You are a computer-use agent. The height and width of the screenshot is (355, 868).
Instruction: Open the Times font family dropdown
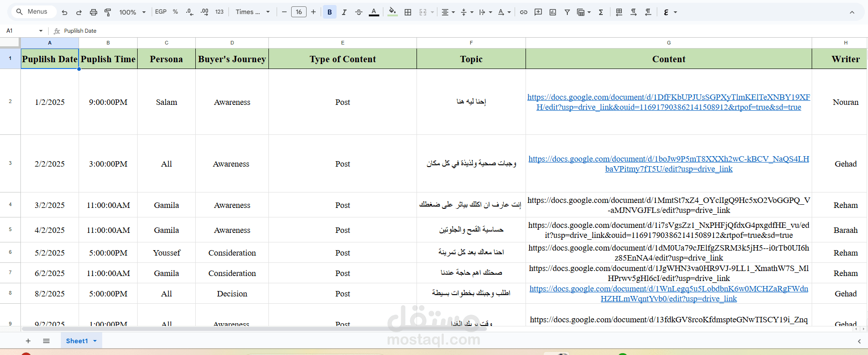click(x=253, y=12)
